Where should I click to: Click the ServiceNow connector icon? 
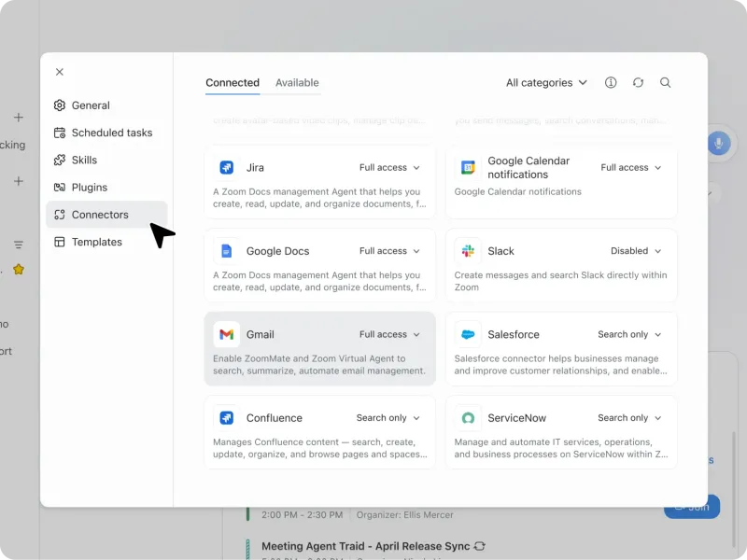468,417
